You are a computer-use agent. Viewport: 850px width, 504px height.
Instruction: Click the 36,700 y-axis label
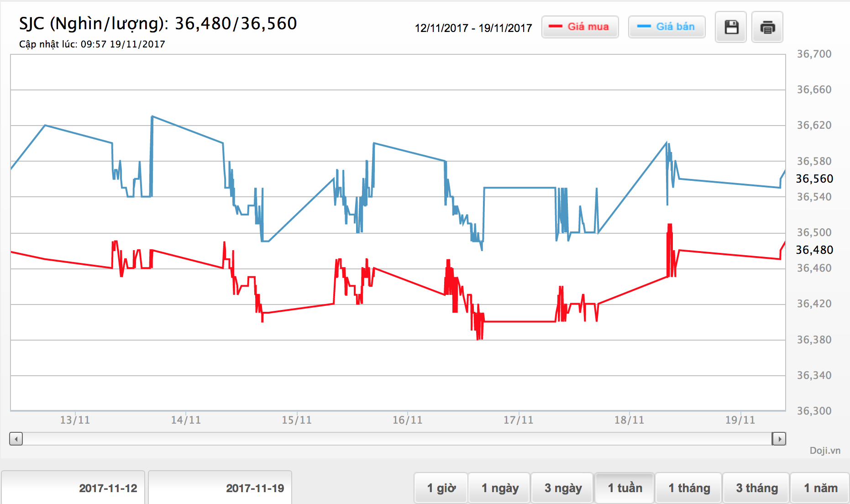pyautogui.click(x=814, y=54)
